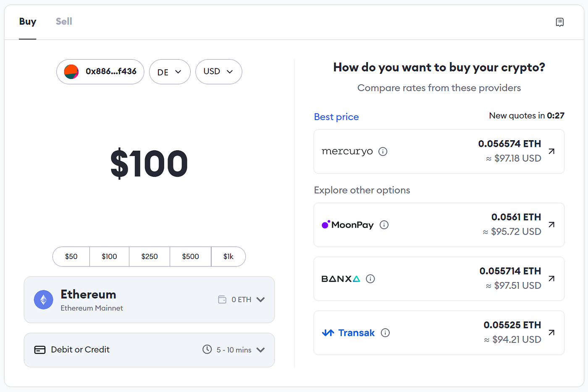This screenshot has height=392, width=588.
Task: Open the order history receipt icon
Action: [x=559, y=22]
